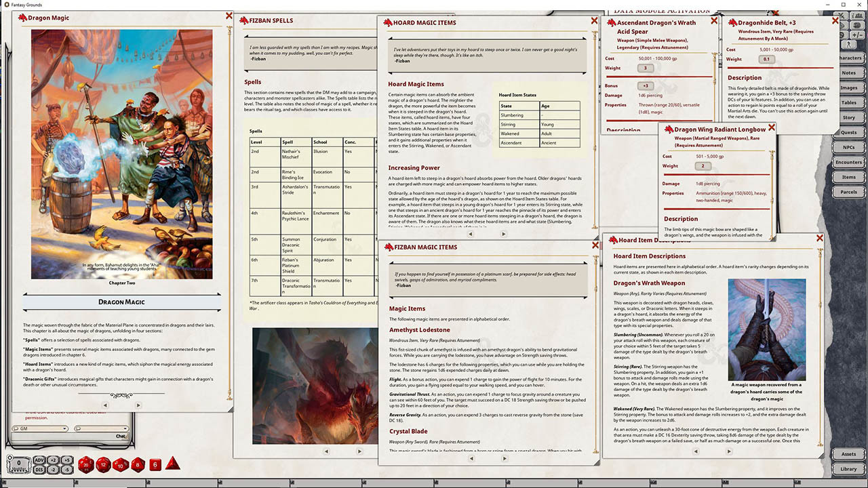
Task: Roll the red d8 die
Action: point(137,464)
